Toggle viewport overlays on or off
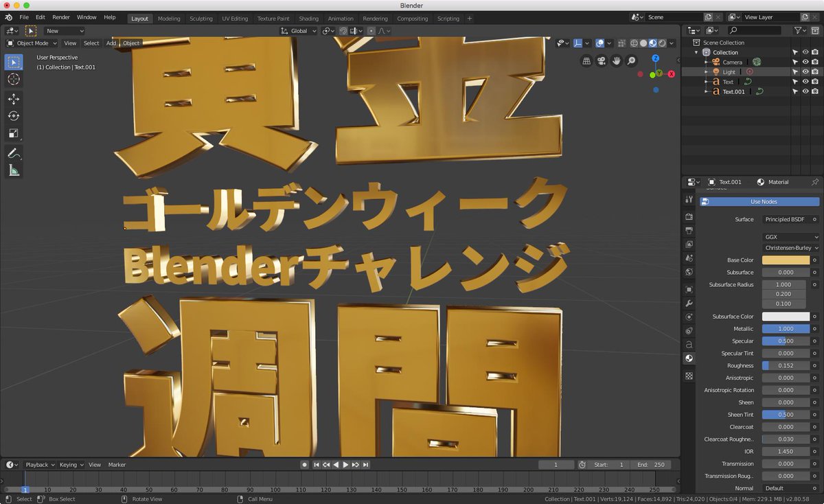This screenshot has height=504, width=824. coord(600,43)
